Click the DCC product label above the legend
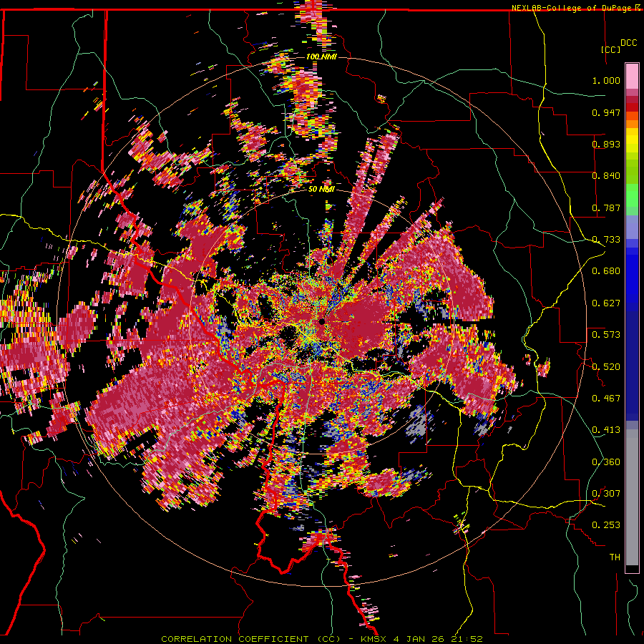The image size is (644, 644). pos(628,43)
